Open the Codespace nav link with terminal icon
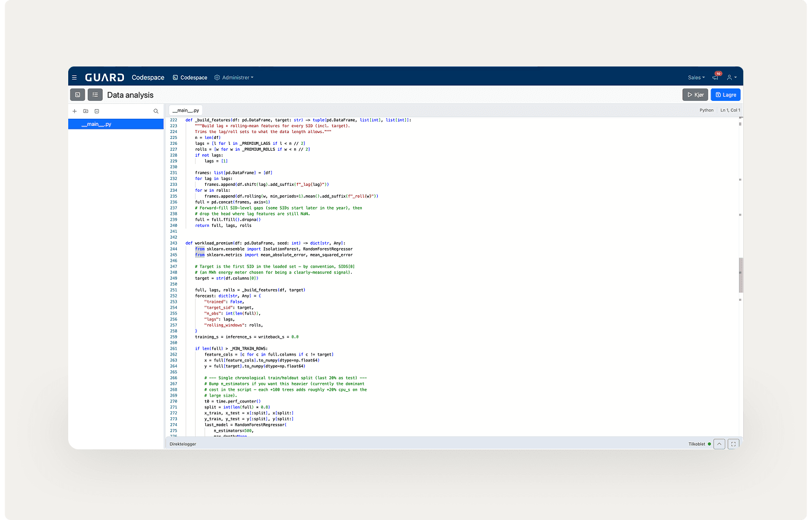812x520 pixels. (190, 78)
